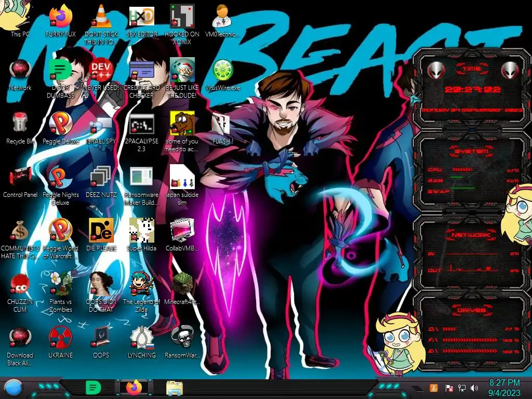This screenshot has width=532, height=399.
Task: Open the CHUZZIN CUM icon
Action: [20, 292]
